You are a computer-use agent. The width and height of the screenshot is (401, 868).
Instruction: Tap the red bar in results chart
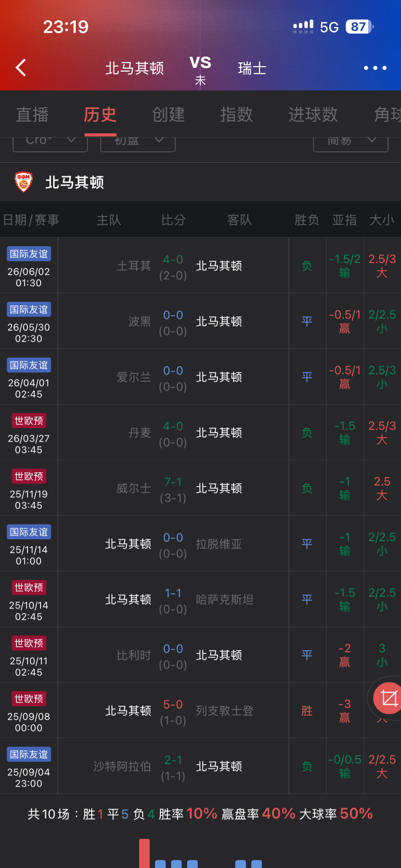(144, 853)
